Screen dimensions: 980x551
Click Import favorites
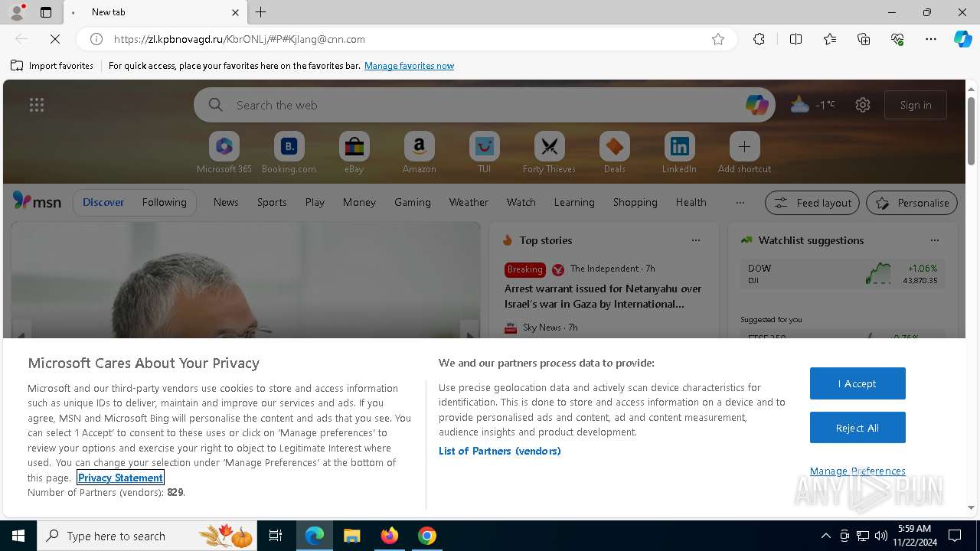(52, 66)
